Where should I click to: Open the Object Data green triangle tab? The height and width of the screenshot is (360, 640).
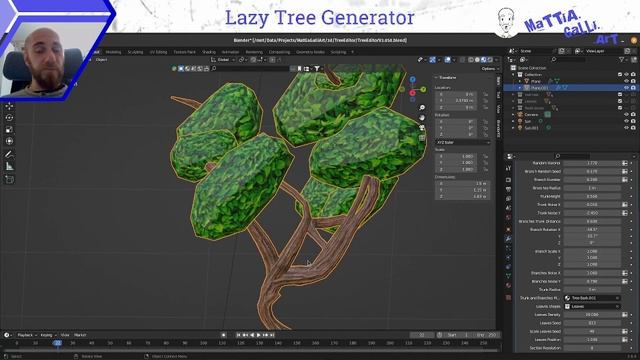pos(509,276)
